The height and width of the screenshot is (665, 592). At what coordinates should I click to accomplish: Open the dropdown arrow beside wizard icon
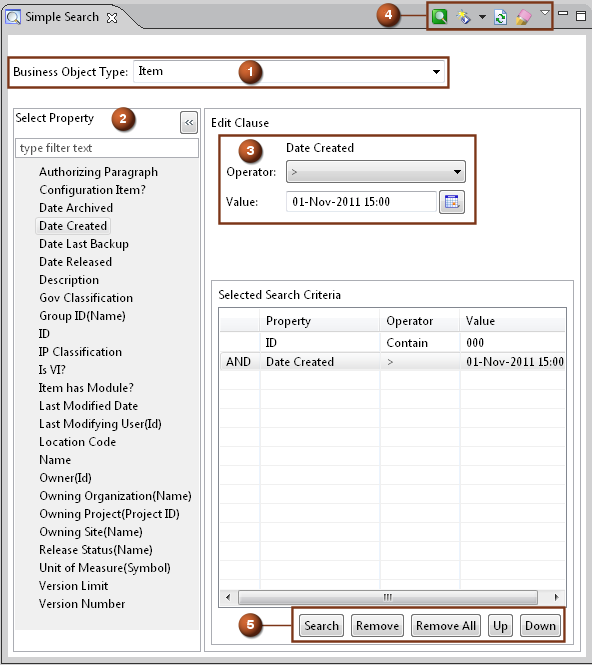point(482,17)
